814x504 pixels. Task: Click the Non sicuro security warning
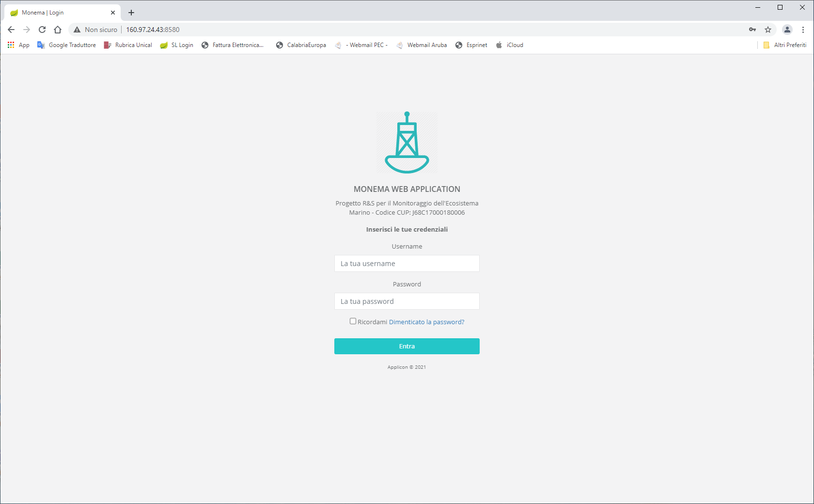(x=96, y=30)
